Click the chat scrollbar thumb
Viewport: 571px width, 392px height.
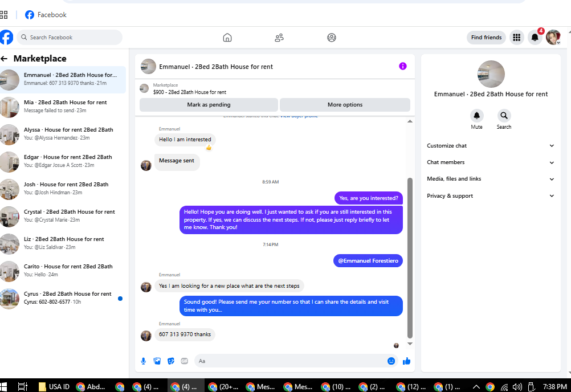click(410, 258)
